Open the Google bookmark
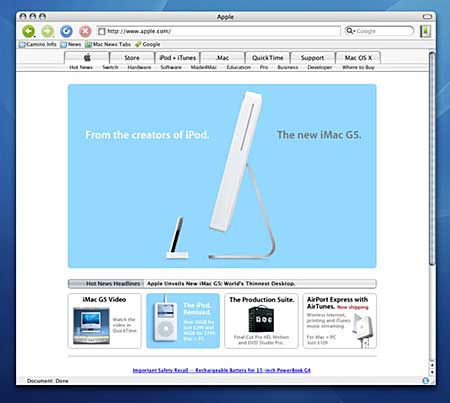 [148, 44]
